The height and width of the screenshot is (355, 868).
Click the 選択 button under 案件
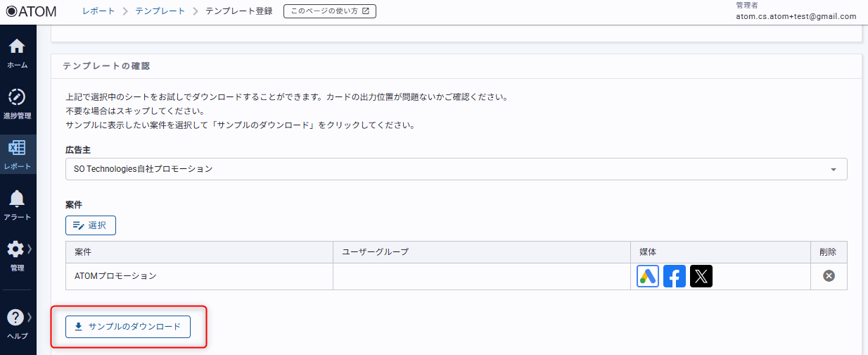click(x=91, y=225)
